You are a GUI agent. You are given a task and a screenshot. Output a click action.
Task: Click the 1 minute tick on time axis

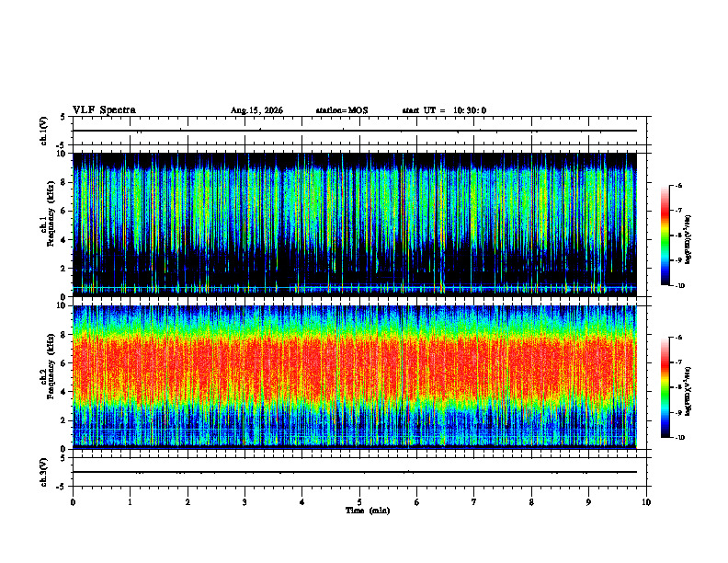[130, 502]
